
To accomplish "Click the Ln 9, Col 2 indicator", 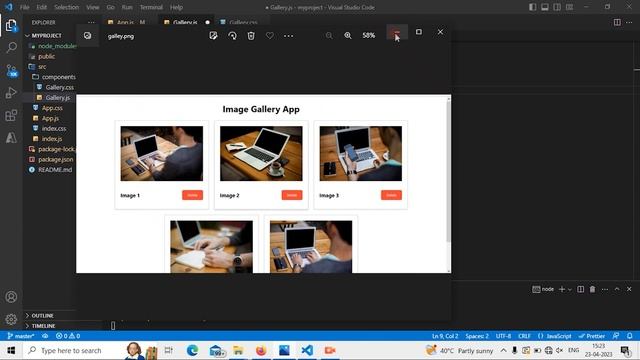I will tap(445, 336).
